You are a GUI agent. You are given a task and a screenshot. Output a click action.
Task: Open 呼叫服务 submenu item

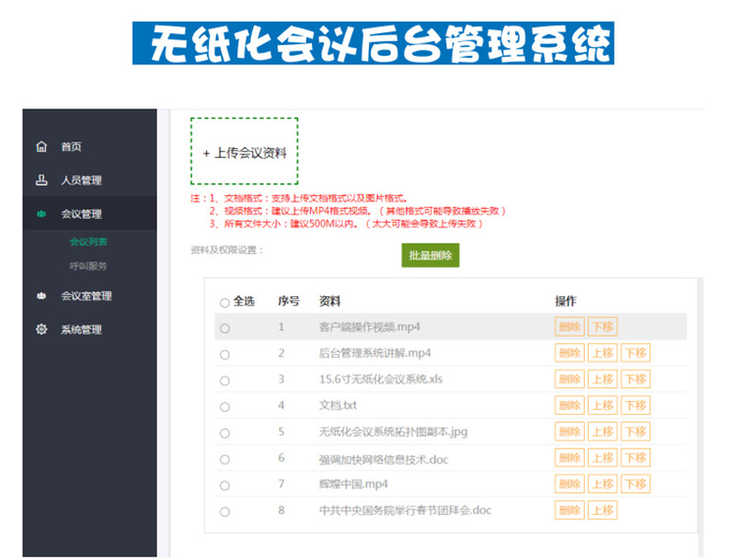coord(88,267)
